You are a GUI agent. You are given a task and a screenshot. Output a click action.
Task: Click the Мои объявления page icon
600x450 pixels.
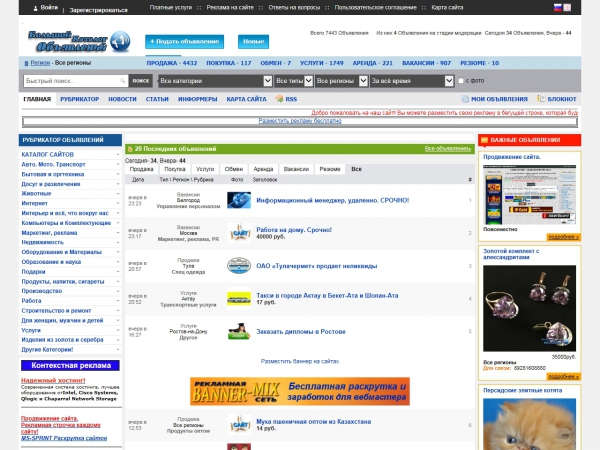465,99
